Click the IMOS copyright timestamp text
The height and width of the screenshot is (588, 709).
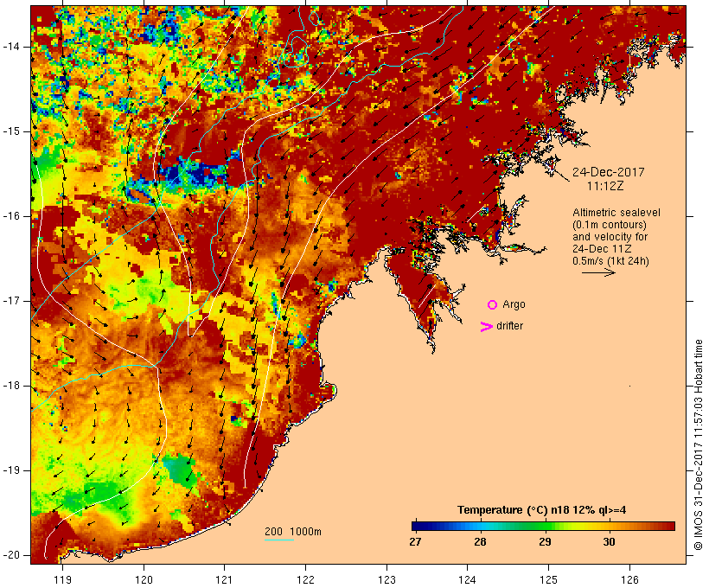(x=699, y=445)
